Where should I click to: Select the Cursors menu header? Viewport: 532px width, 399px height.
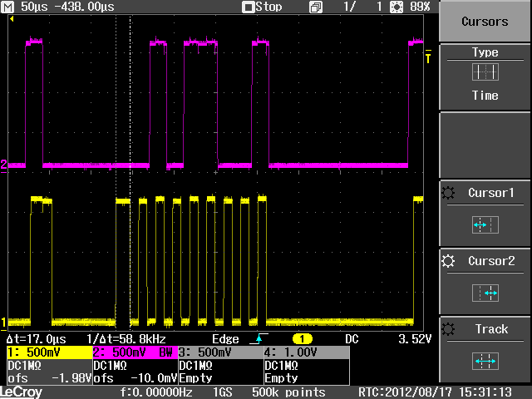(485, 22)
